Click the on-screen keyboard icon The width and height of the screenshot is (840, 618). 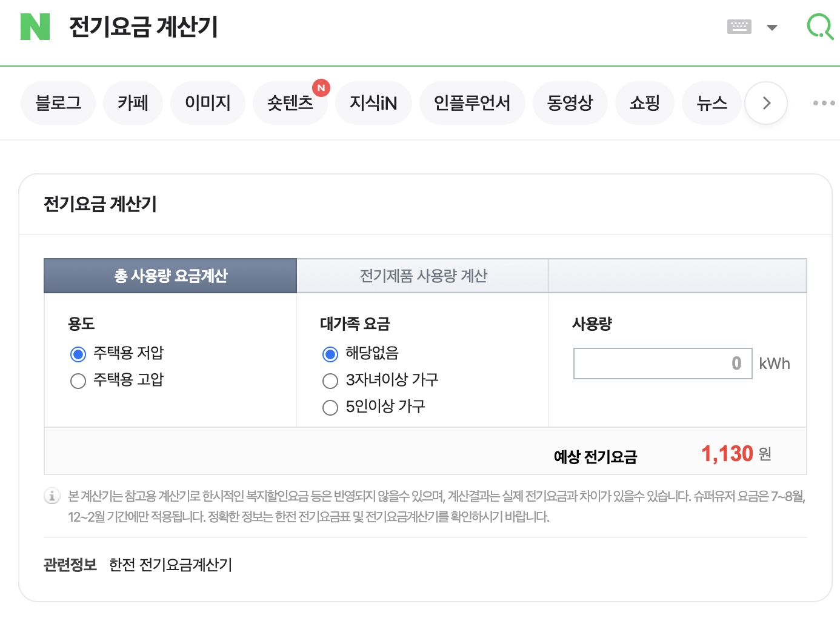click(x=739, y=27)
